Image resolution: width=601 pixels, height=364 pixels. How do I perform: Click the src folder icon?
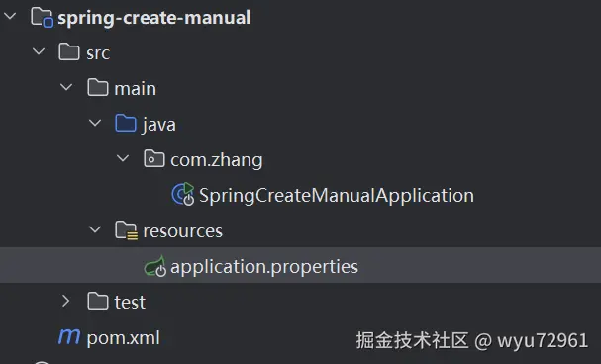point(69,52)
